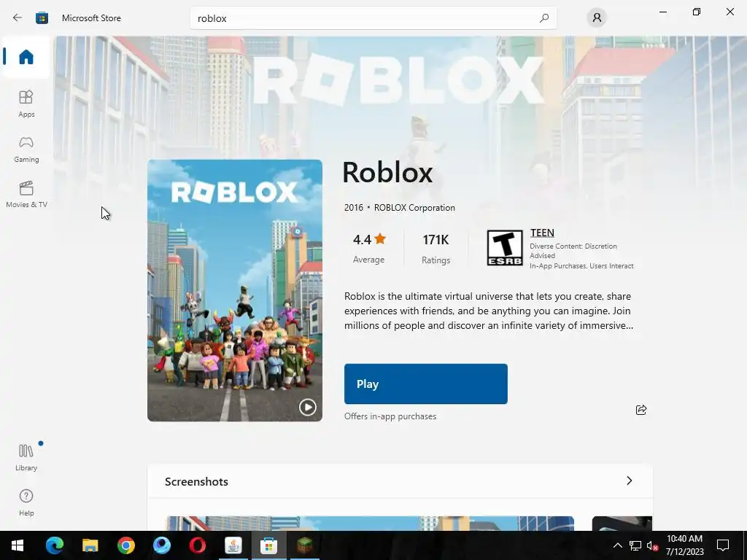
Task: Expand the Screenshots section chevron
Action: coord(630,481)
